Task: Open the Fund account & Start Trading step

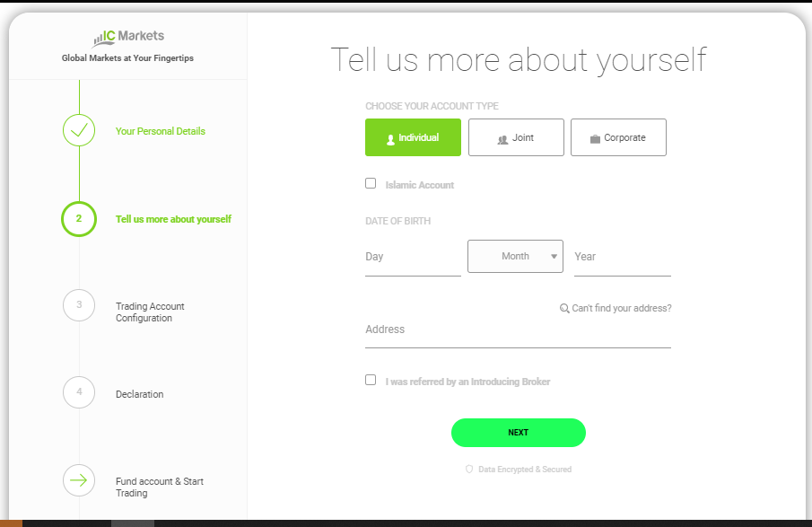Action: tap(159, 487)
